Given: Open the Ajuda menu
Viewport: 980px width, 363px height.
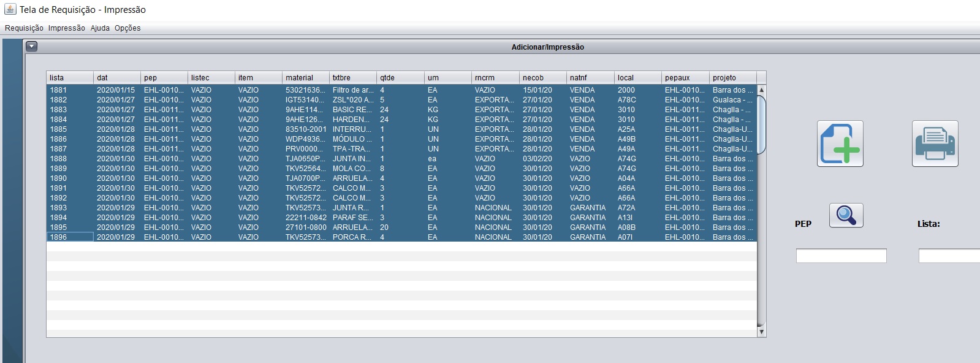Looking at the screenshot, I should (x=100, y=28).
